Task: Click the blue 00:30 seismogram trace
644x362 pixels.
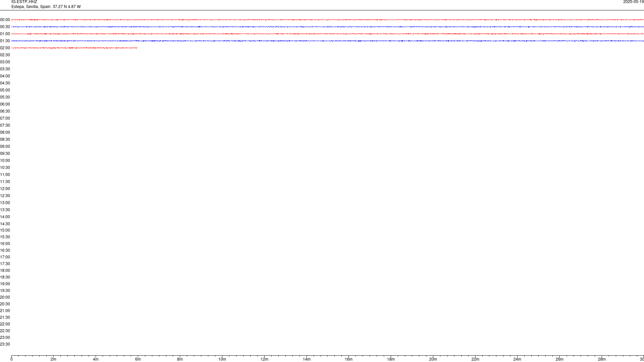Action: pyautogui.click(x=328, y=27)
